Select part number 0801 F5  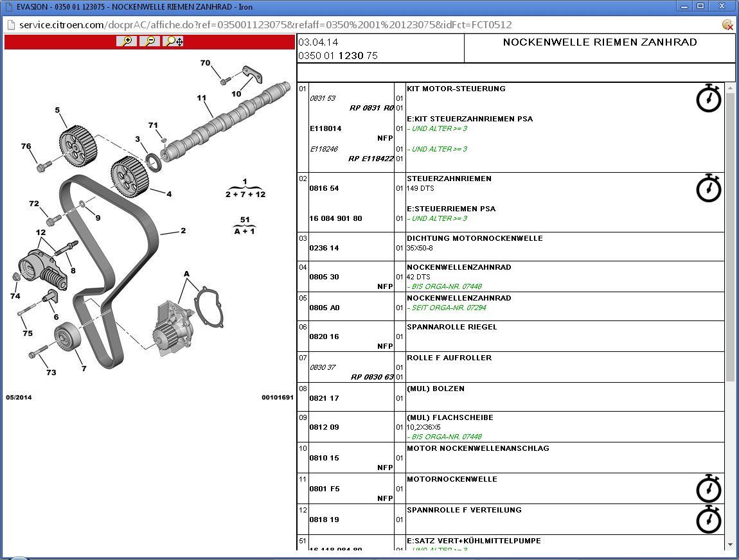(325, 489)
